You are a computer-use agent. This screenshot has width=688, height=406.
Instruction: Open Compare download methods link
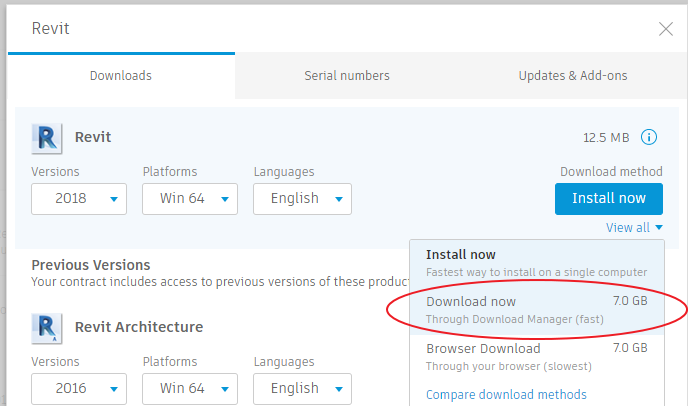click(x=506, y=395)
